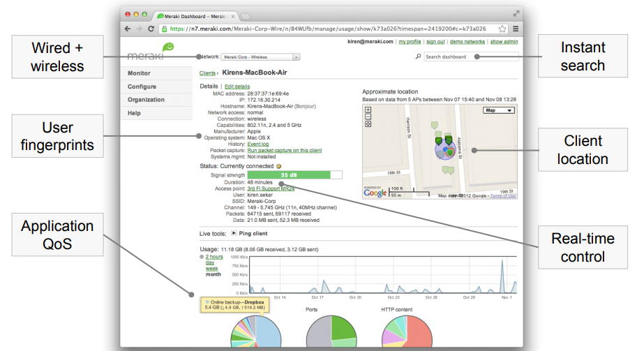Click the map recenter icon below zoom buttons
The image size is (644, 351).
[x=368, y=124]
